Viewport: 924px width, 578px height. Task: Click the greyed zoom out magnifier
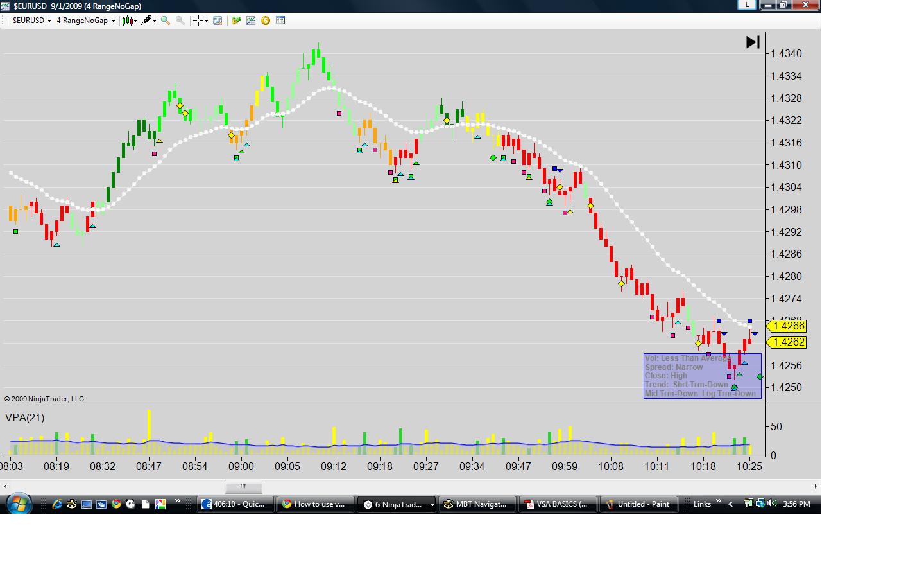[180, 21]
